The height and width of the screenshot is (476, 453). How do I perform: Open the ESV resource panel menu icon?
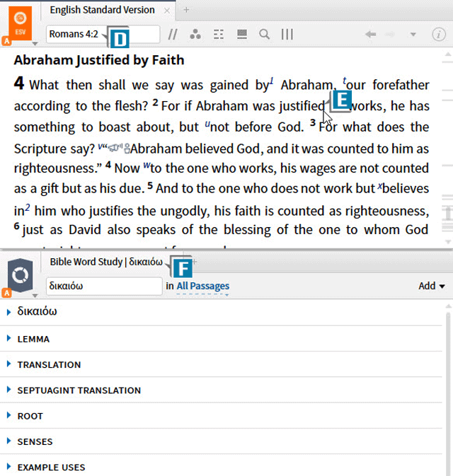(x=20, y=23)
